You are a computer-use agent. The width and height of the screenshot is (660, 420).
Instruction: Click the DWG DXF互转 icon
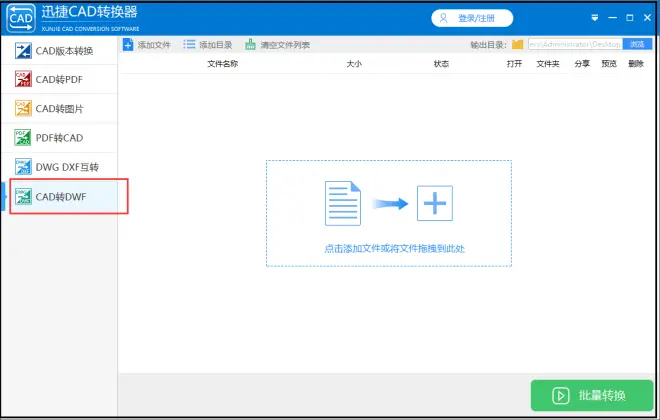[x=23, y=167]
